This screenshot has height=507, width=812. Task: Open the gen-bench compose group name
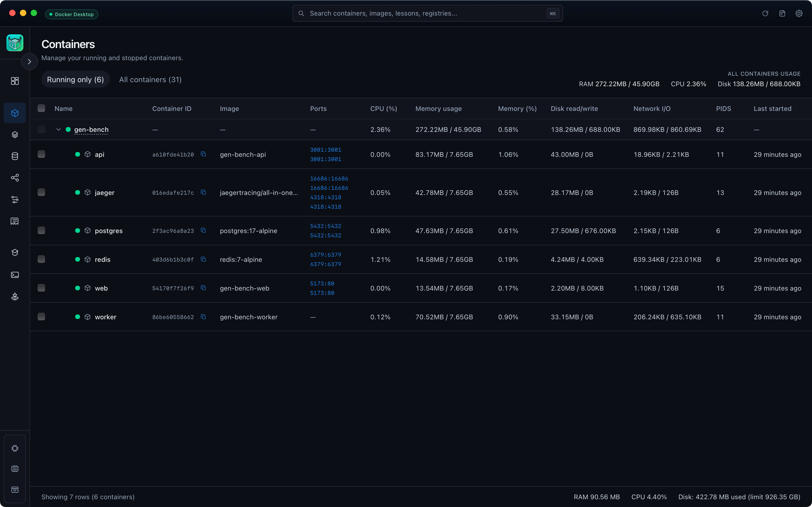(x=91, y=129)
